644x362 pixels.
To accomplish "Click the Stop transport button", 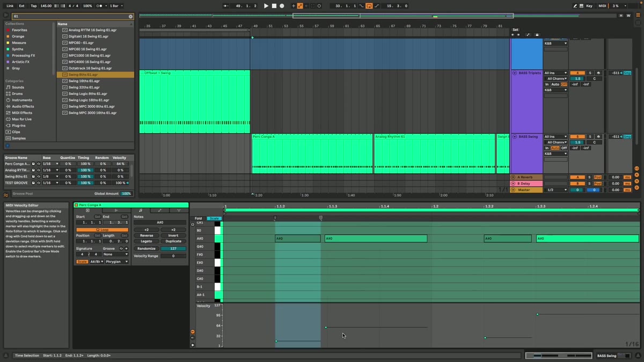I will tap(274, 6).
